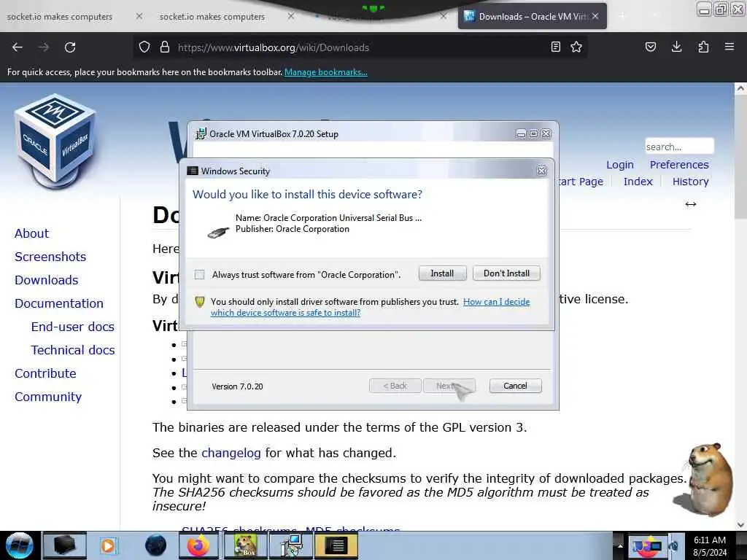Open the Community sidebar link

(48, 397)
